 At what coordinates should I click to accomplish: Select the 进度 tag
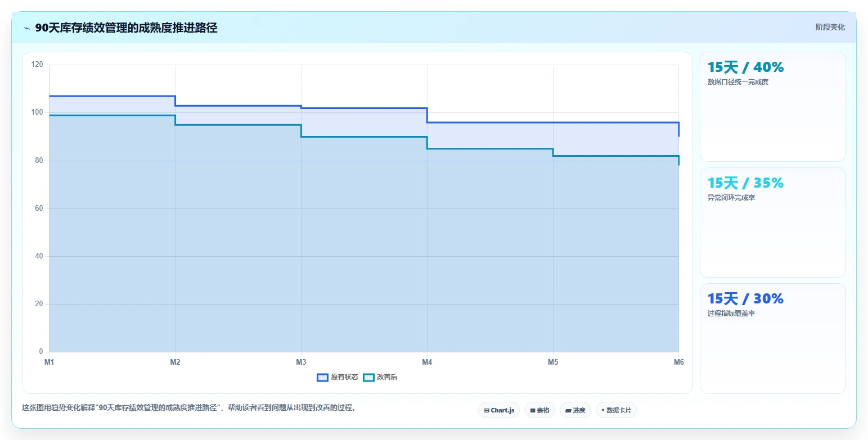575,410
